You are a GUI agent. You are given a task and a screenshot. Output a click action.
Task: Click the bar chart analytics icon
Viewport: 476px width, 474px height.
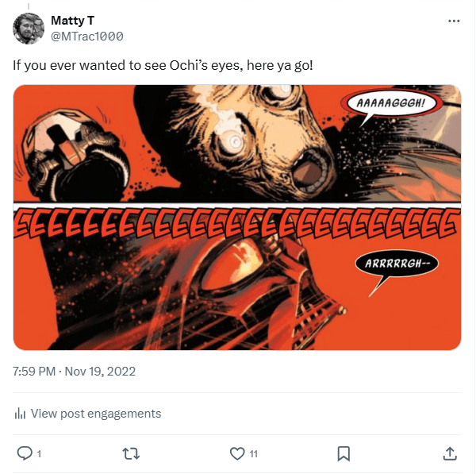click(x=21, y=414)
